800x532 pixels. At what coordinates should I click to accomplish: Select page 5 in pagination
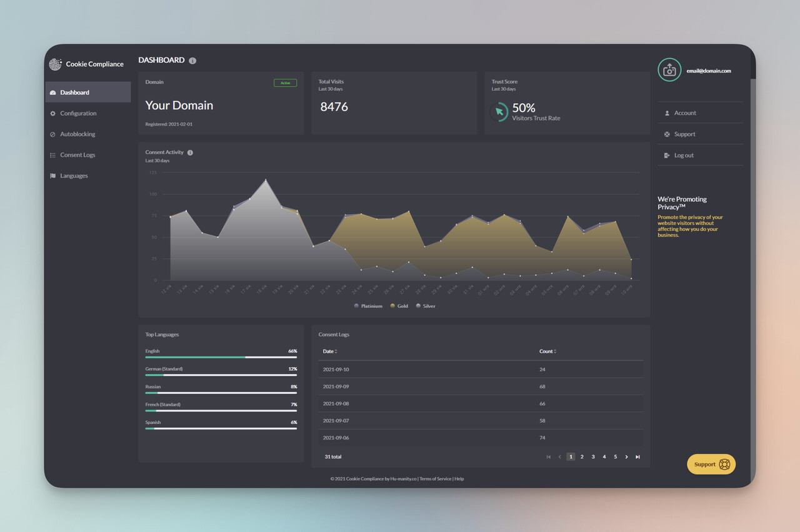pos(615,457)
